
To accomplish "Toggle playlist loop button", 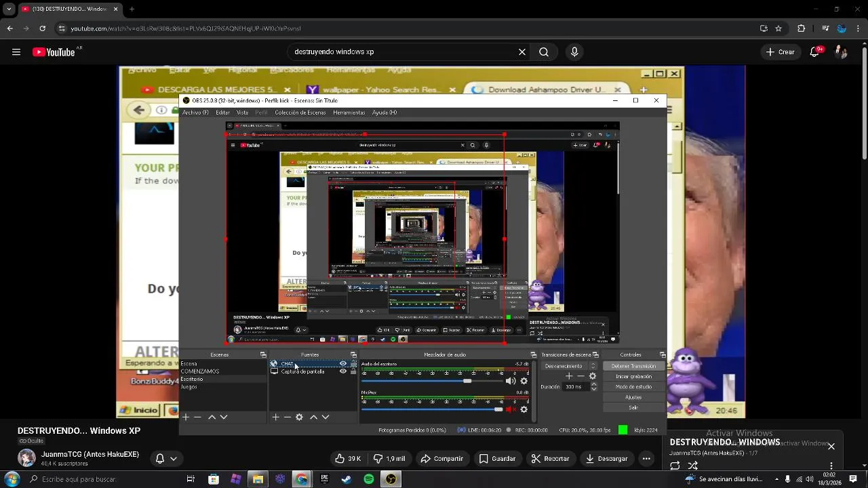I will (x=675, y=466).
